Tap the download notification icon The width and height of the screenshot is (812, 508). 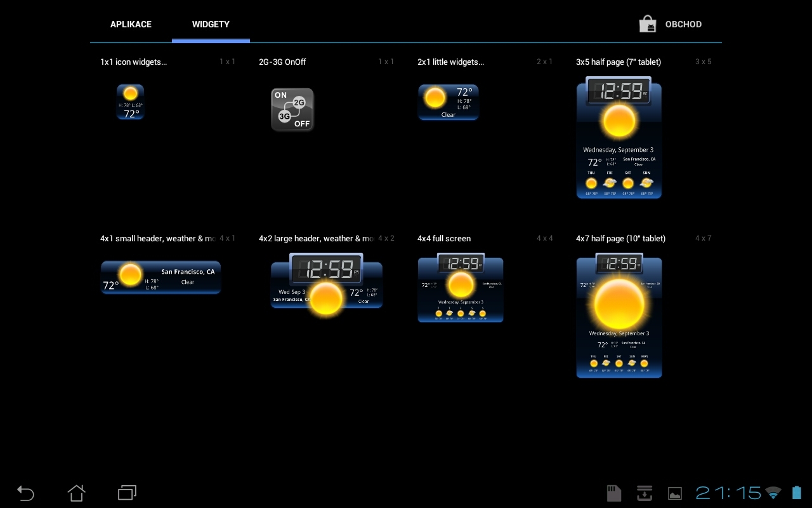point(644,493)
